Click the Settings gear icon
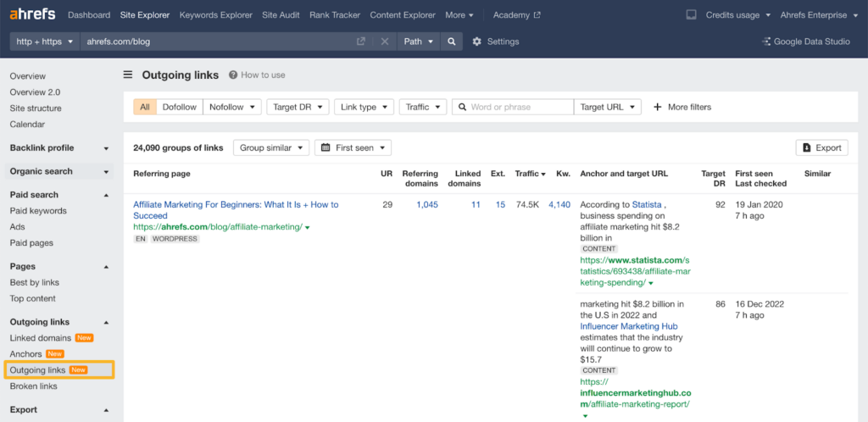 point(477,42)
